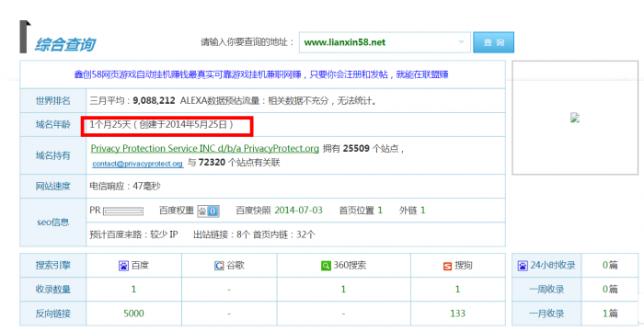Click the Baidu weight badge icon

pyautogui.click(x=208, y=211)
